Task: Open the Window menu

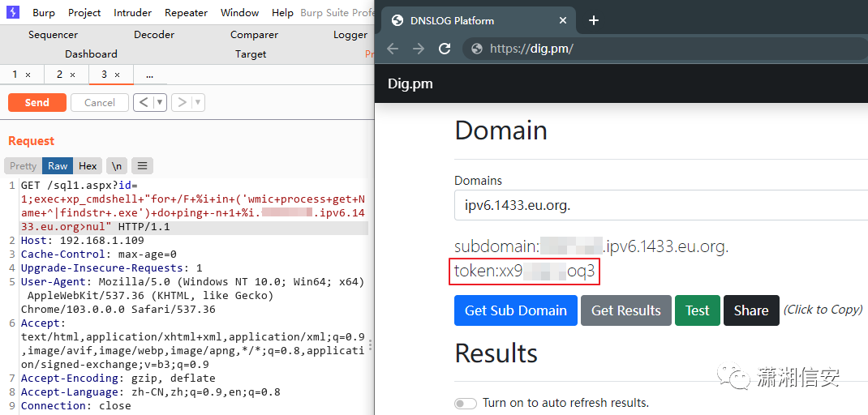Action: tap(239, 13)
